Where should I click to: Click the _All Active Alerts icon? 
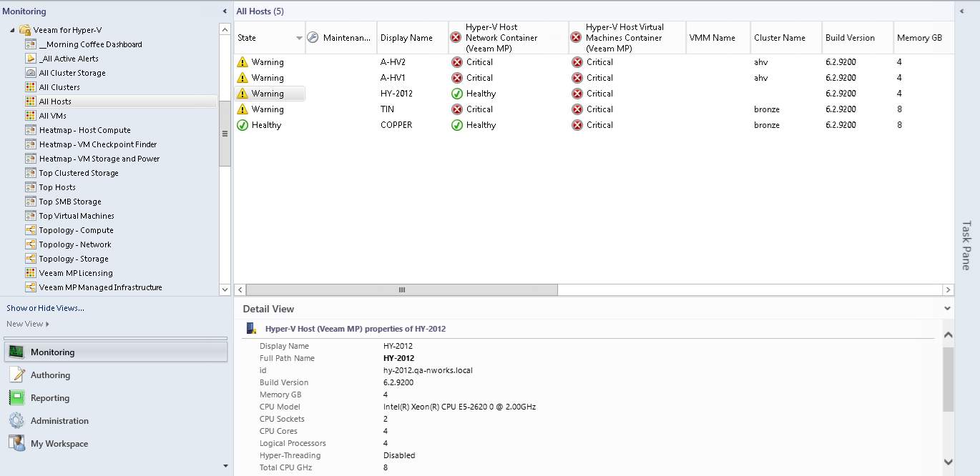pos(31,59)
